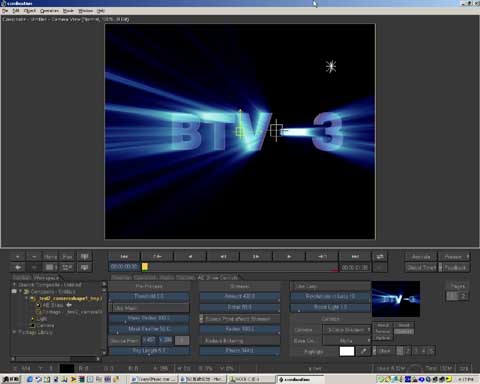Image resolution: width=480 pixels, height=384 pixels.
Task: Expand the Footage Library node
Action: (14, 332)
